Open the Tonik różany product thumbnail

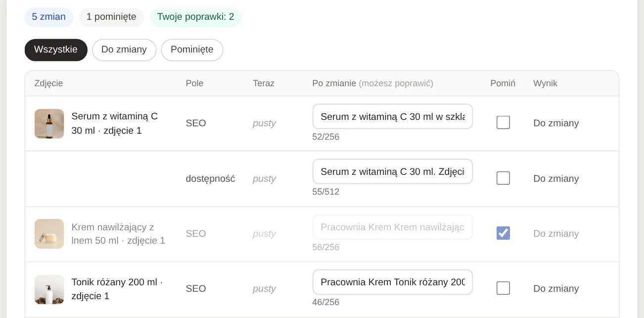[49, 289]
